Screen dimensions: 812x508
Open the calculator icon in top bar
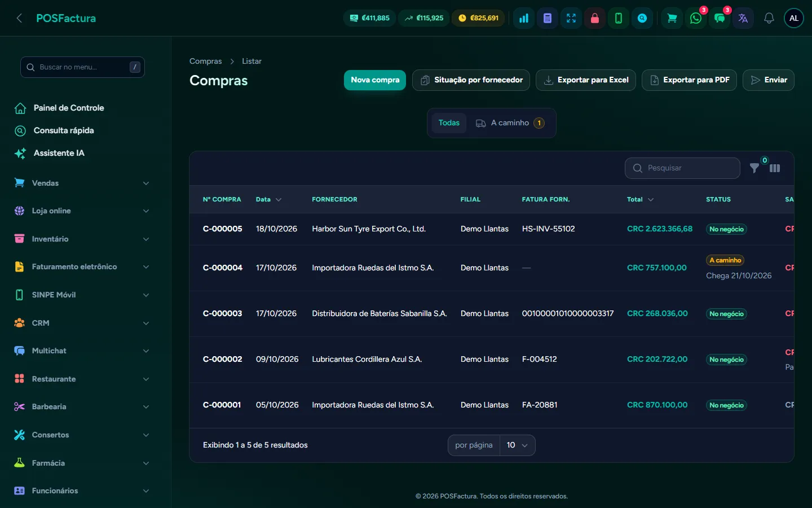click(x=548, y=18)
